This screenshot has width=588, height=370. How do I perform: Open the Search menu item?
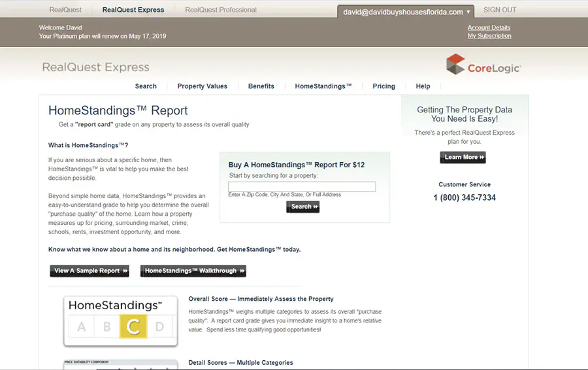coord(146,86)
